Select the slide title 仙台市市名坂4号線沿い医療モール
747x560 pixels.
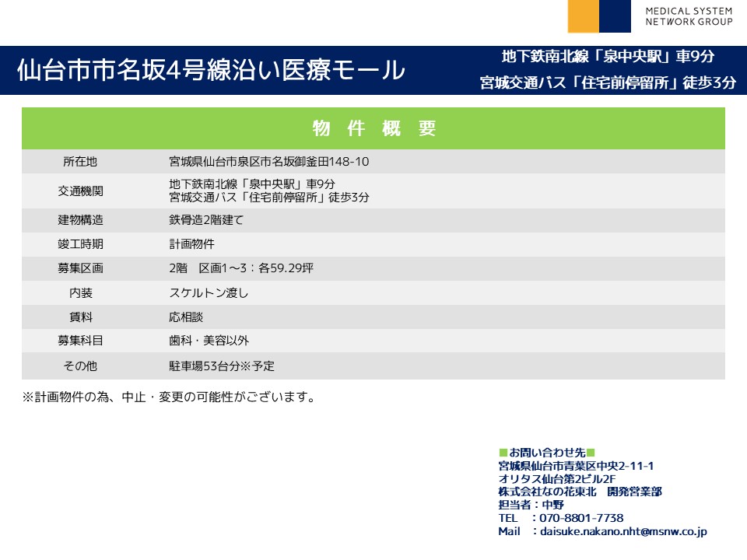click(211, 70)
